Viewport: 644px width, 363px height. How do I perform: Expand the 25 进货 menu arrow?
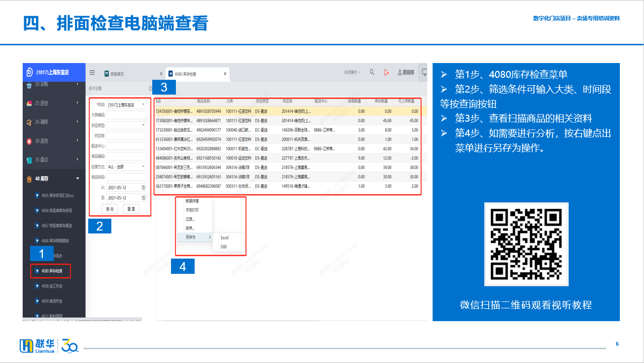[x=78, y=103]
